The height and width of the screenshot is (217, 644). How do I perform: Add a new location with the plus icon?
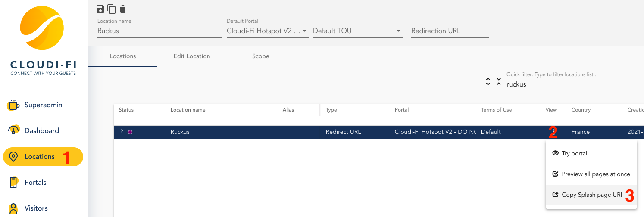pos(134,9)
